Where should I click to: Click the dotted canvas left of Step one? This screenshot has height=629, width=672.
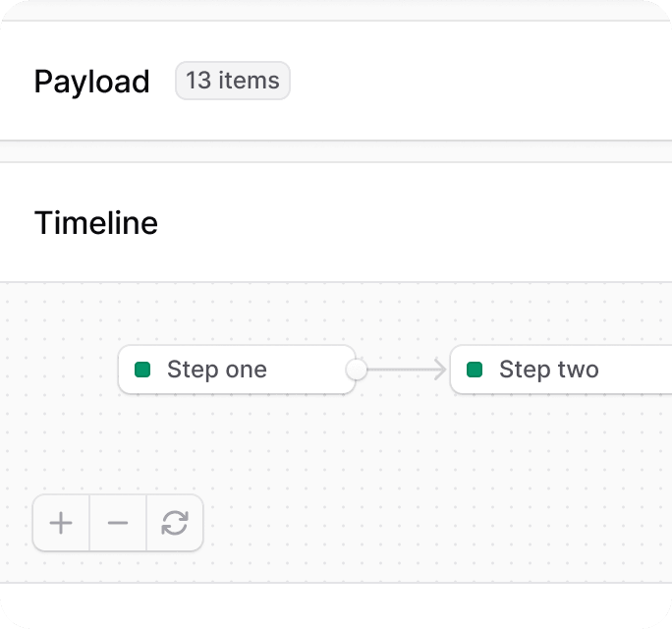[x=60, y=370]
